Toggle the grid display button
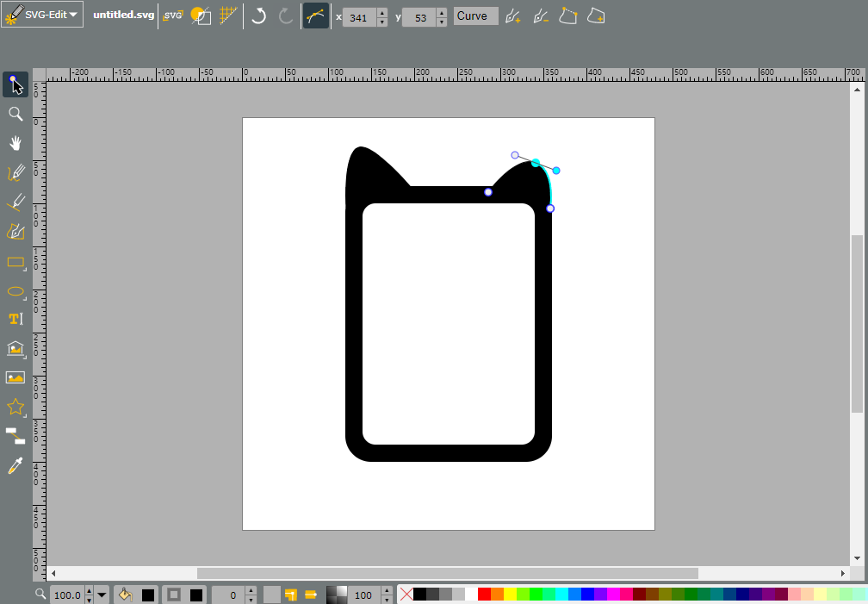Screen dimensions: 868x604 228,16
